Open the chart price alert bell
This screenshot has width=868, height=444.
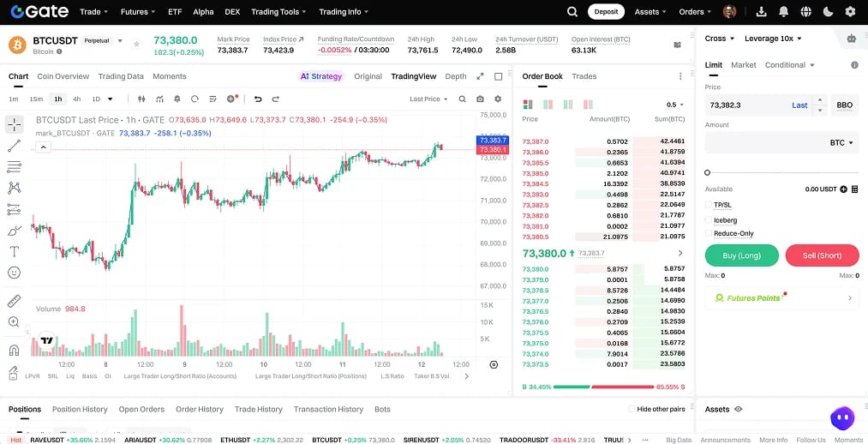click(177, 99)
